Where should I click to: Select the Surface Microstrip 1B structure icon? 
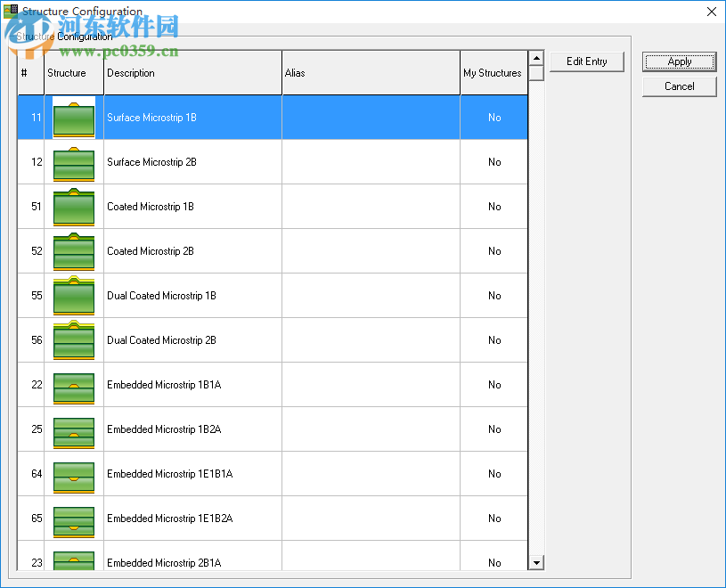(74, 119)
